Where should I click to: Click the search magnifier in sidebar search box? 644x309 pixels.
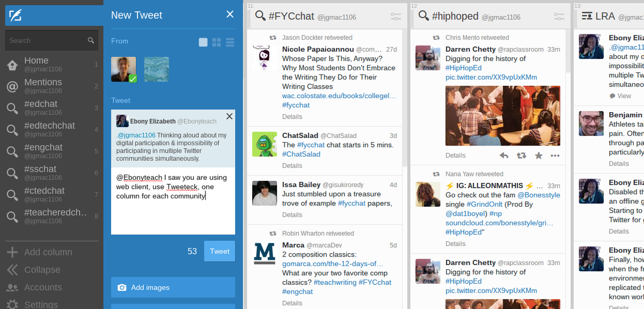tap(91, 41)
